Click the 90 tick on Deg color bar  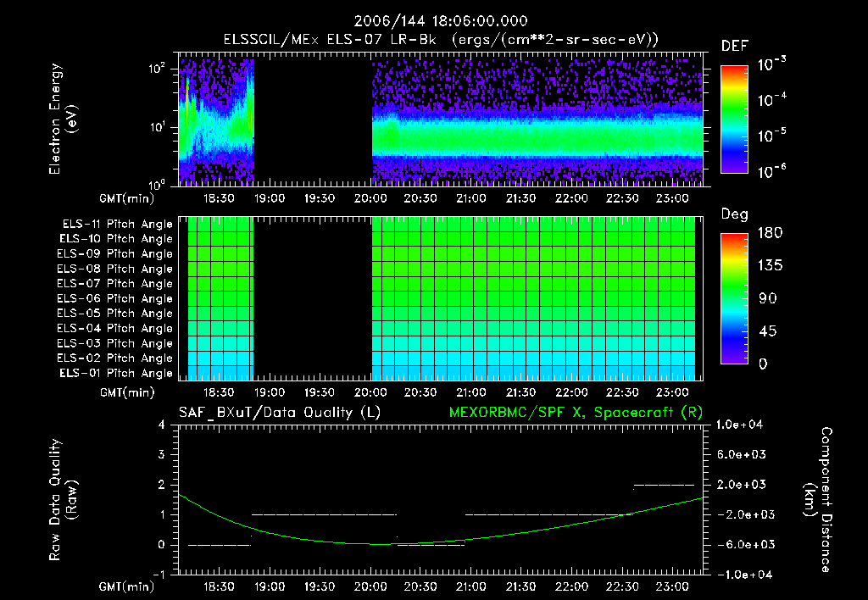(768, 299)
